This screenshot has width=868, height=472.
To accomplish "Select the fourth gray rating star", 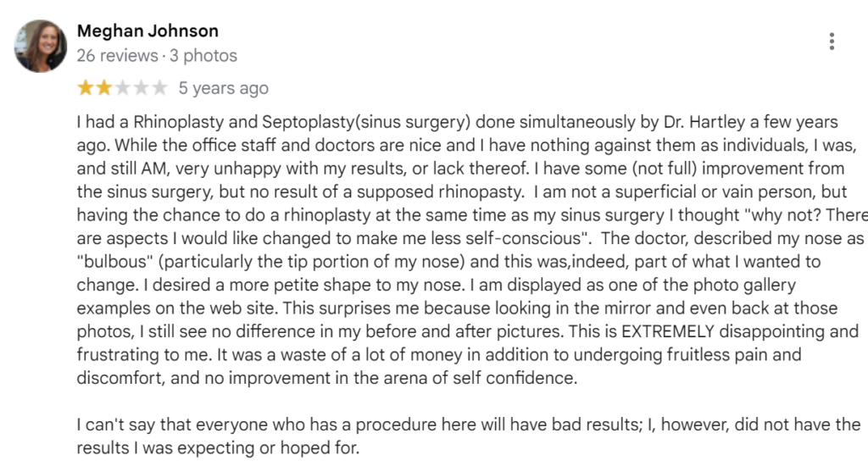I will tap(141, 88).
